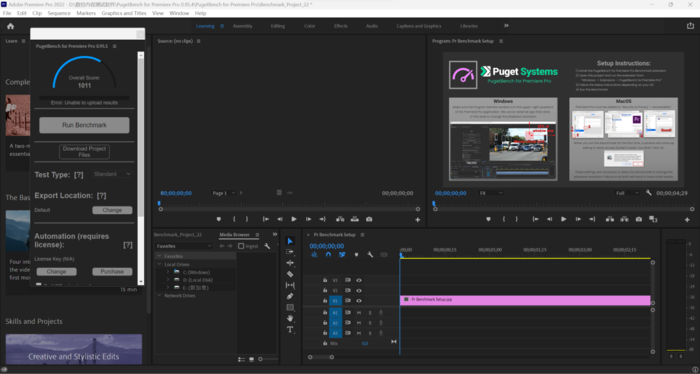This screenshot has height=374, width=700.
Task: Expand C: (Windows) drive
Action: click(168, 272)
